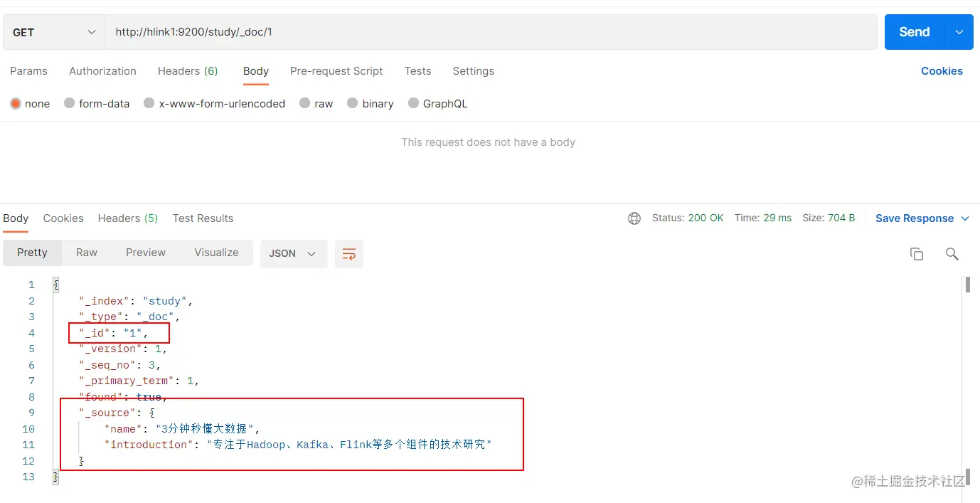
Task: Toggle line wrap icon in response toolbar
Action: click(349, 254)
